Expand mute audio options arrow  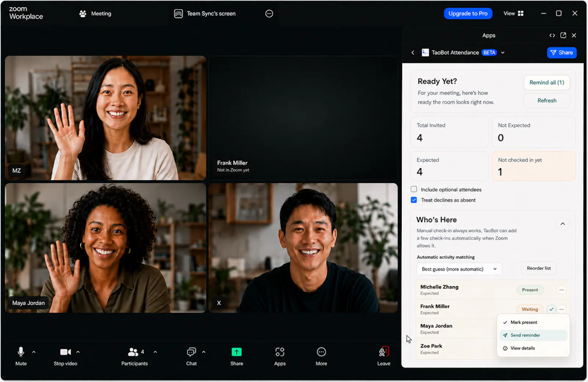pos(34,352)
